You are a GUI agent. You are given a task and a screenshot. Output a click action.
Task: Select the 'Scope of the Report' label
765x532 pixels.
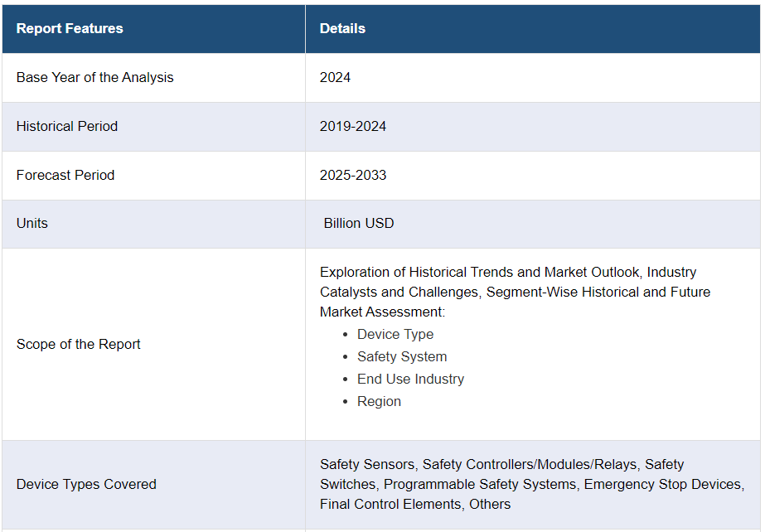79,344
